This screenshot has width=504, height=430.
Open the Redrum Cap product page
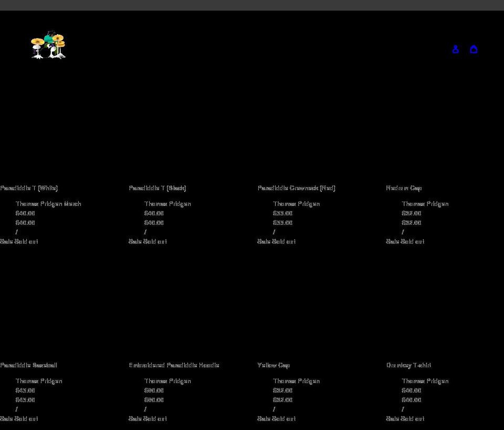403,188
